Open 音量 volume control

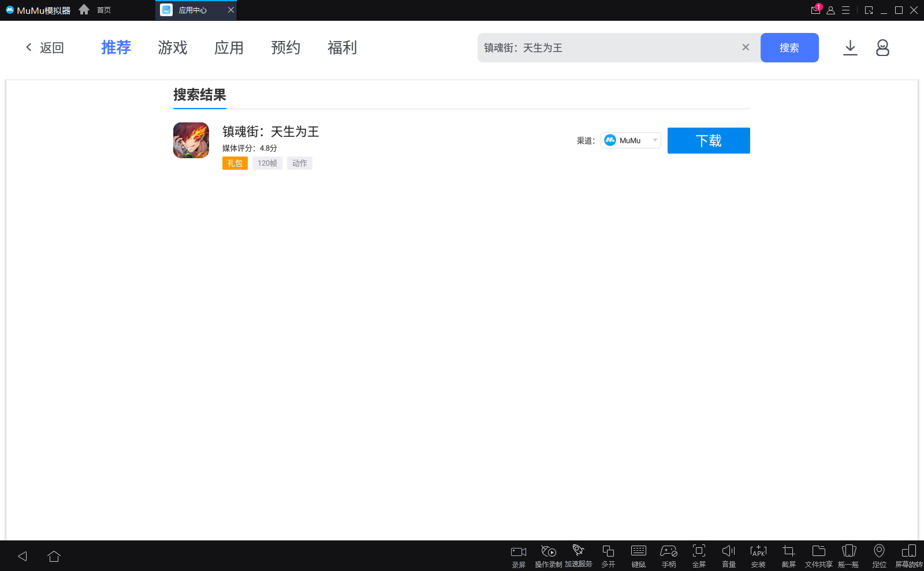pos(729,557)
